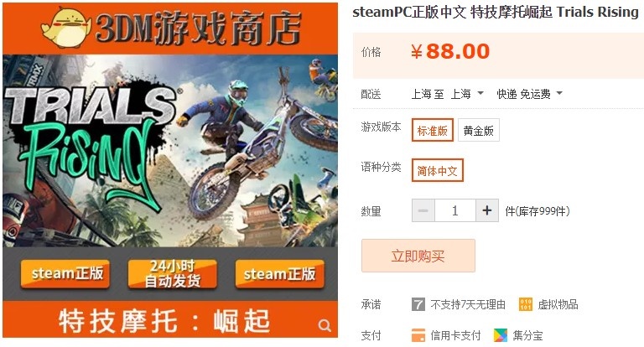Click the 24小时自动发货 orange badge

(x=172, y=274)
